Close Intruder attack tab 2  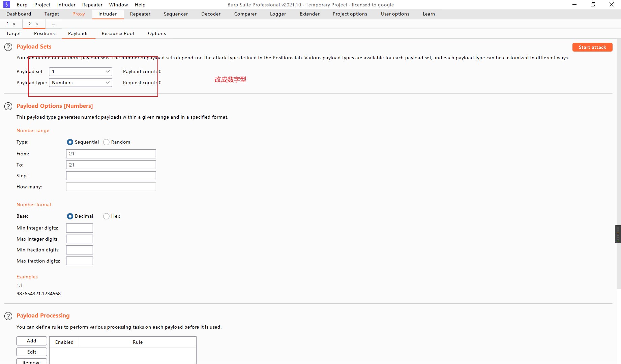point(37,24)
